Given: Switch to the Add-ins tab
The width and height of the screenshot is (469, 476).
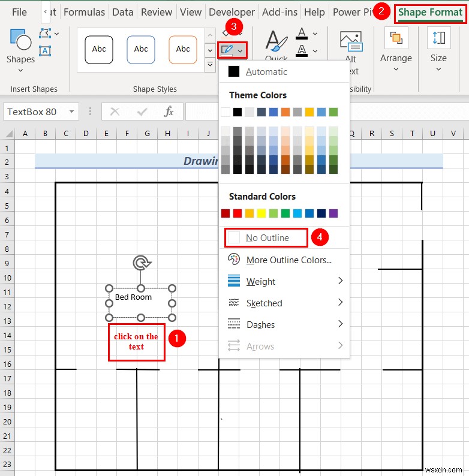Looking at the screenshot, I should 279,12.
